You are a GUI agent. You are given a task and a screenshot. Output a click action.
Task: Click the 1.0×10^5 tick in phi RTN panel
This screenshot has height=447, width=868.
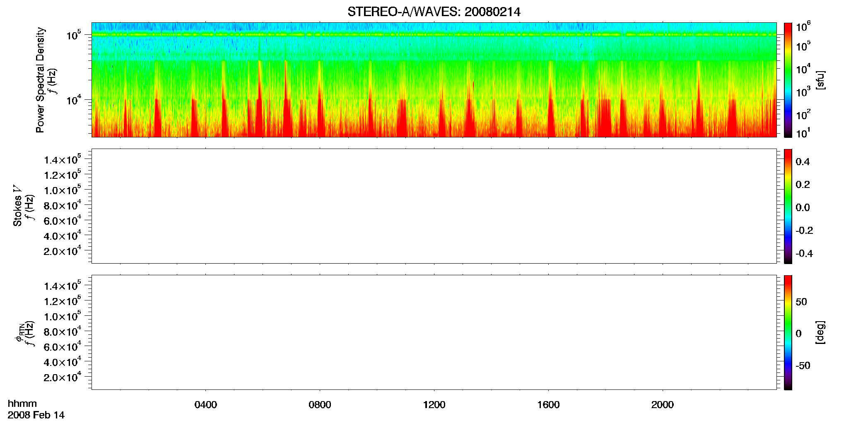pyautogui.click(x=63, y=316)
